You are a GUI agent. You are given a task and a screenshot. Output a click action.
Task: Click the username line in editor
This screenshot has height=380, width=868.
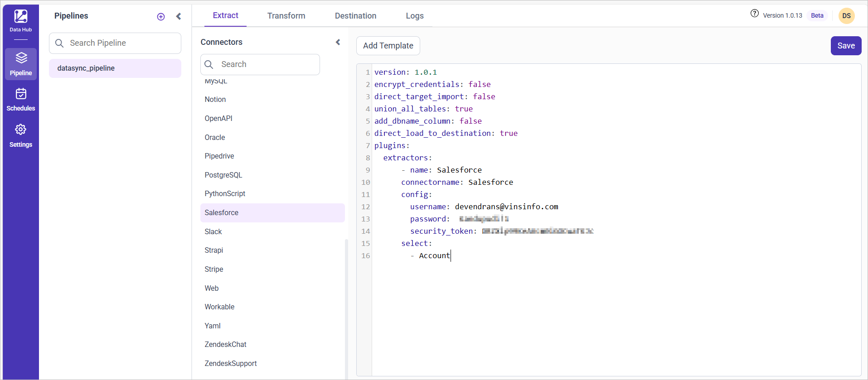(484, 207)
